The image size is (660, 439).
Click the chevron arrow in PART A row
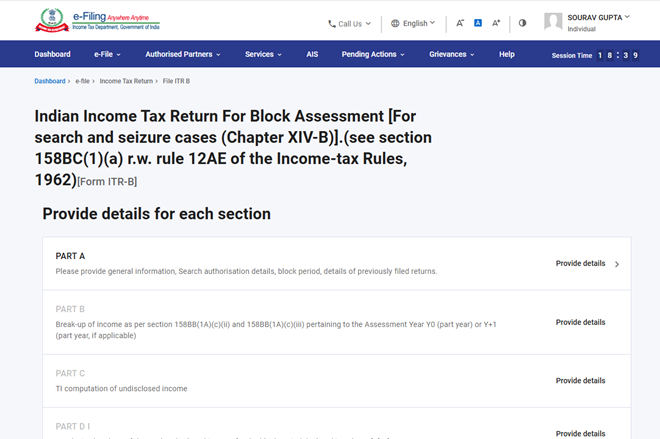[x=617, y=264]
